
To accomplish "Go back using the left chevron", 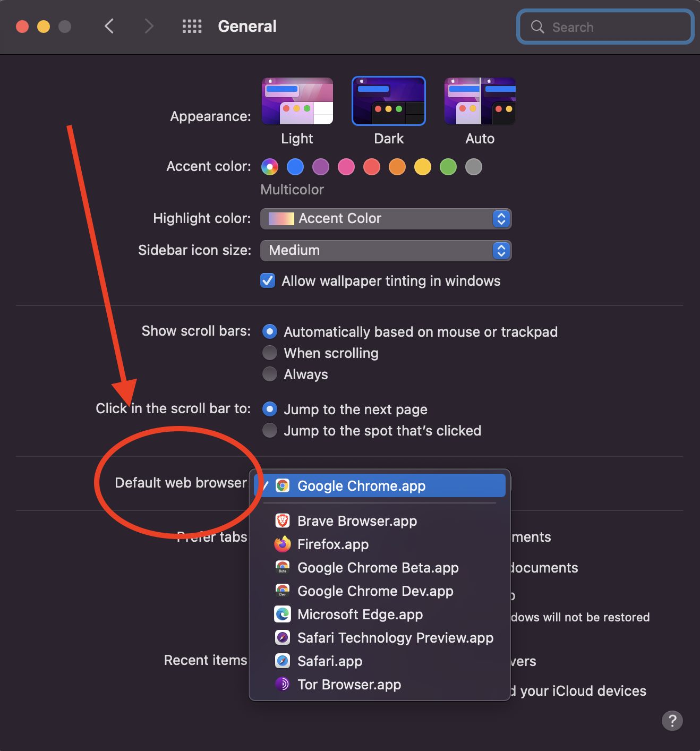I will pos(109,26).
